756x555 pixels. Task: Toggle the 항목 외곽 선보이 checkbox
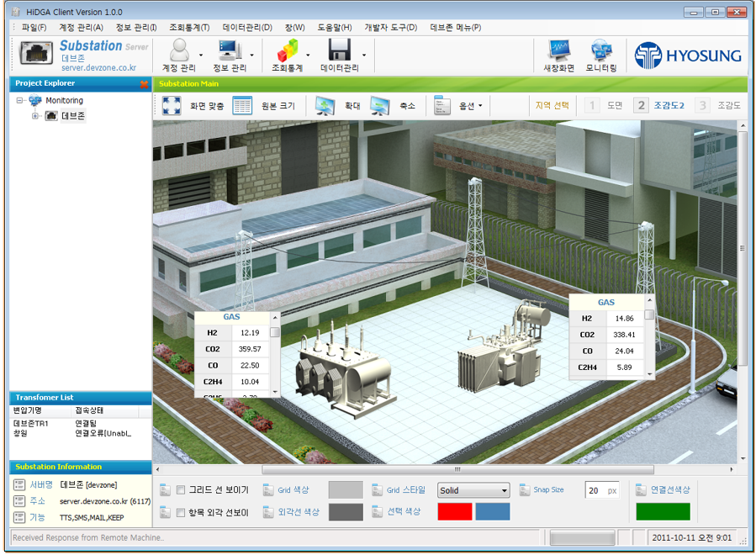coord(181,512)
